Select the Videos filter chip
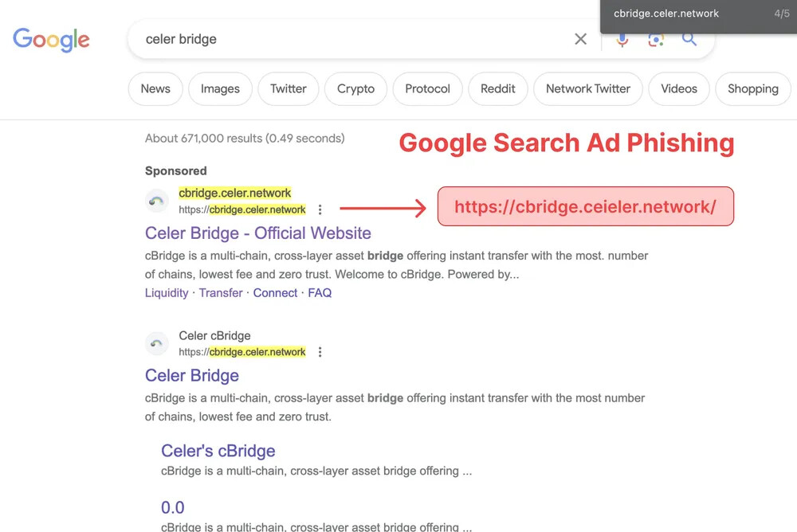Image resolution: width=797 pixels, height=532 pixels. coord(678,89)
